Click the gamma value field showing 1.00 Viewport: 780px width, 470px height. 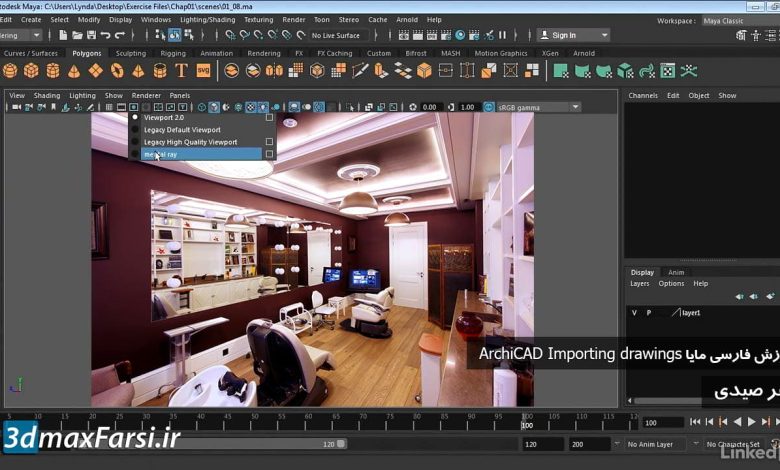coord(469,107)
